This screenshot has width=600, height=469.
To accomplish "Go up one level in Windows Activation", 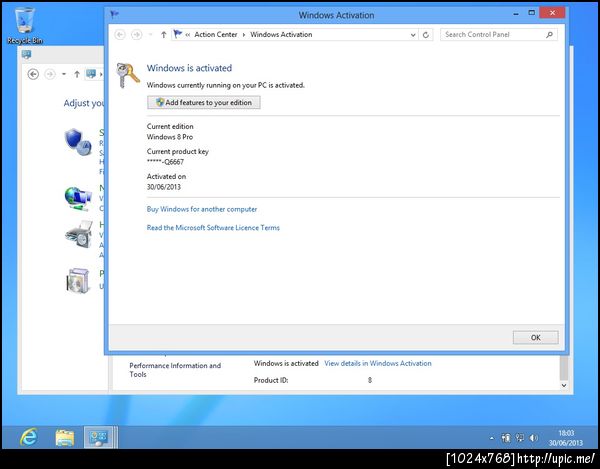I will [x=163, y=35].
